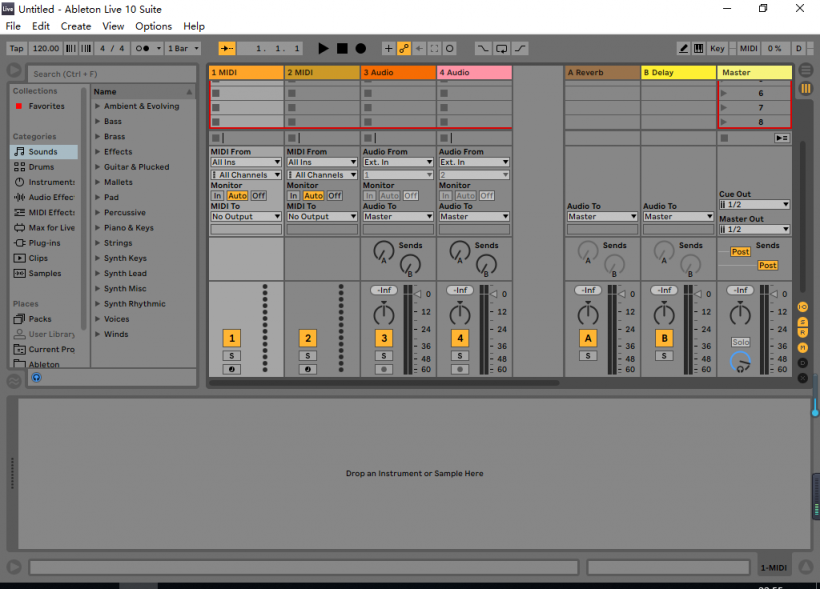Toggle track 1 activator button
The width and height of the screenshot is (820, 589).
click(x=232, y=338)
